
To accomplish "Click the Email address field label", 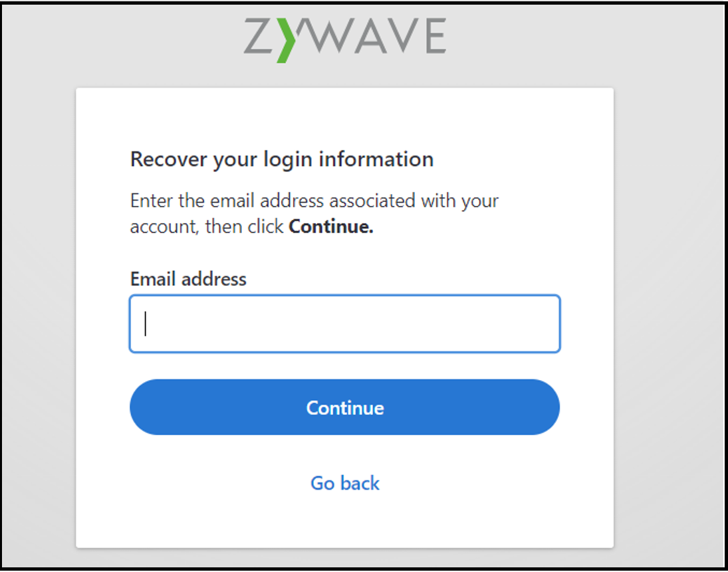I will [x=188, y=279].
